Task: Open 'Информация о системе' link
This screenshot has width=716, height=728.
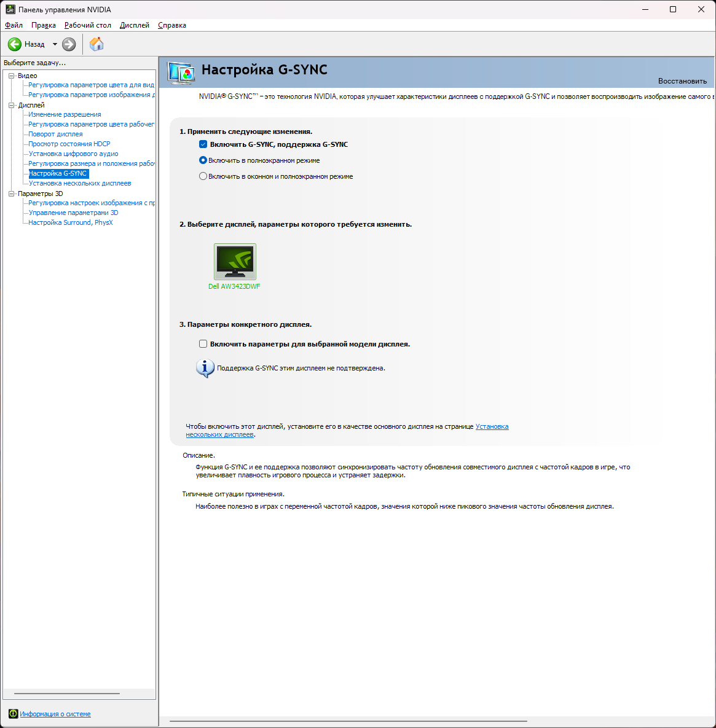Action: 55,714
